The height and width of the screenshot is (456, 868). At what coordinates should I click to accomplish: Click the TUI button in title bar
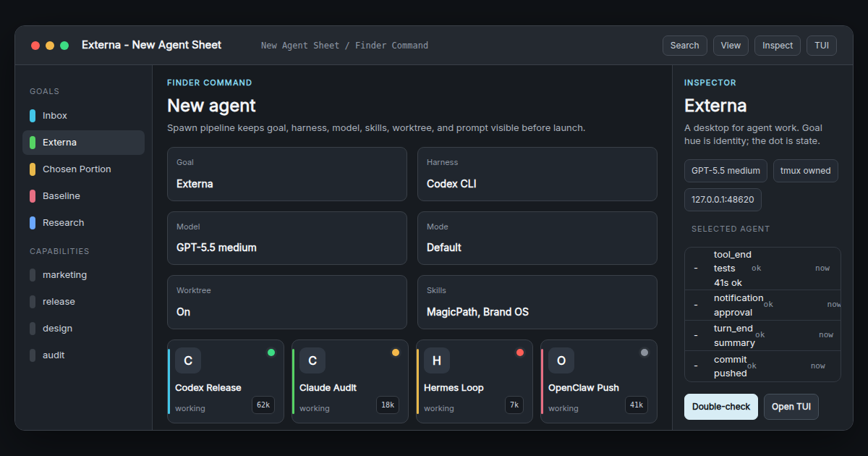[822, 46]
